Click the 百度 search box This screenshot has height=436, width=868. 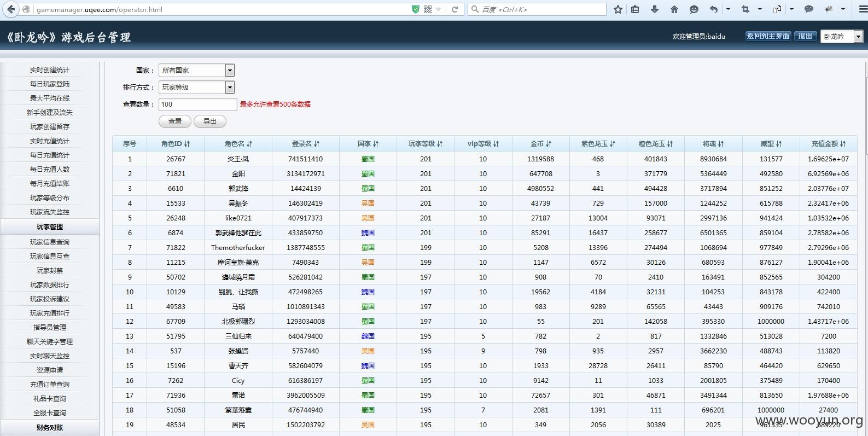pyautogui.click(x=537, y=9)
